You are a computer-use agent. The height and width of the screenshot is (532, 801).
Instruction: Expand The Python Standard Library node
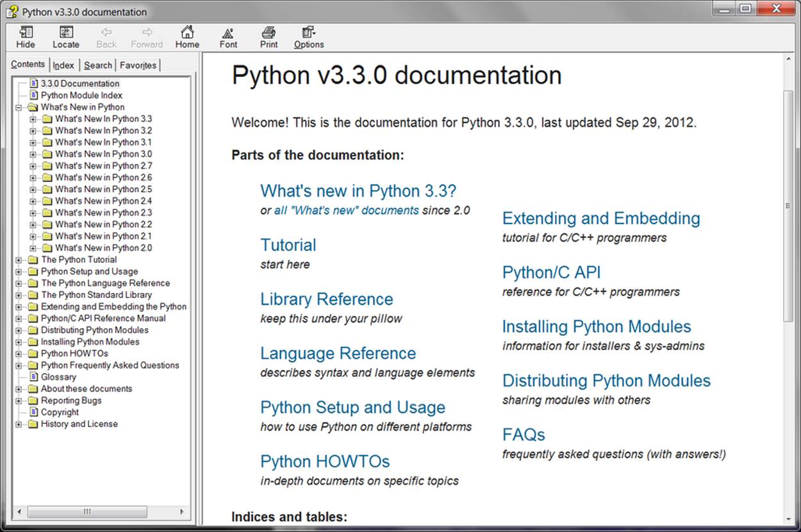19,295
